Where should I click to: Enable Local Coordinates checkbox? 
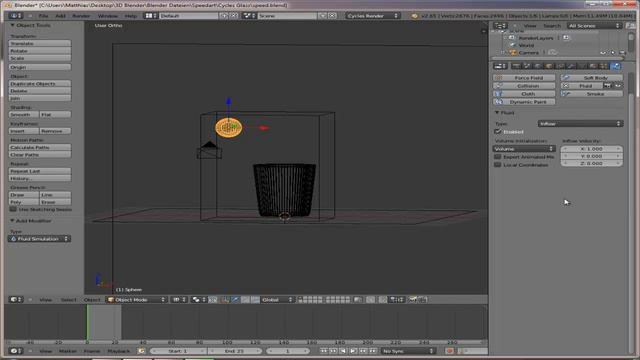(x=498, y=165)
